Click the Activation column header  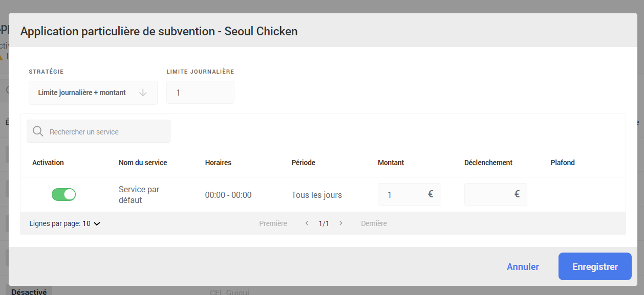[x=48, y=163]
